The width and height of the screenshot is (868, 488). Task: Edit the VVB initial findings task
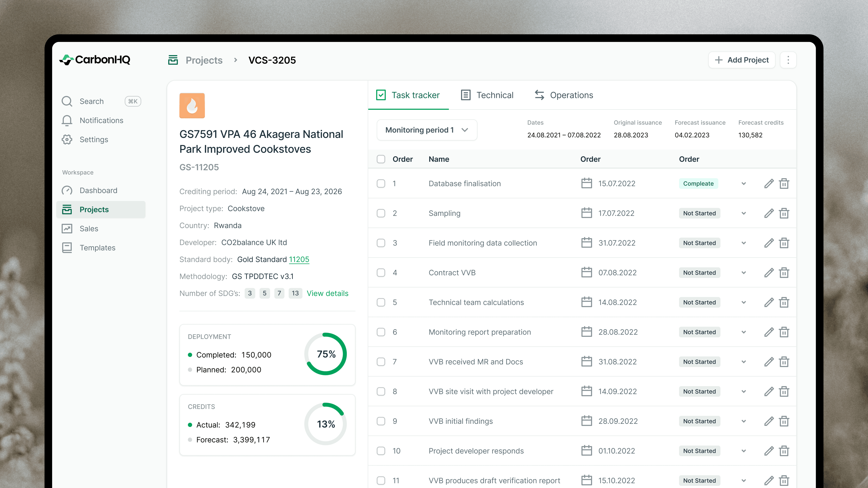(x=769, y=421)
